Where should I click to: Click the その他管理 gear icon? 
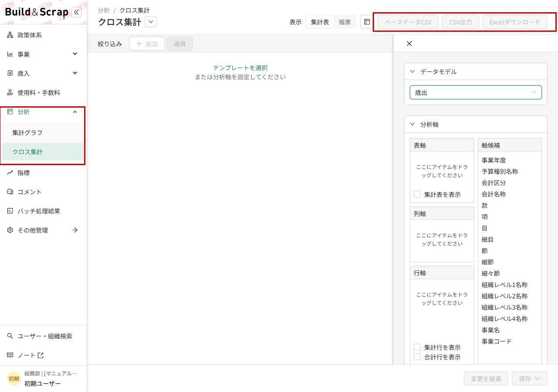(10, 230)
